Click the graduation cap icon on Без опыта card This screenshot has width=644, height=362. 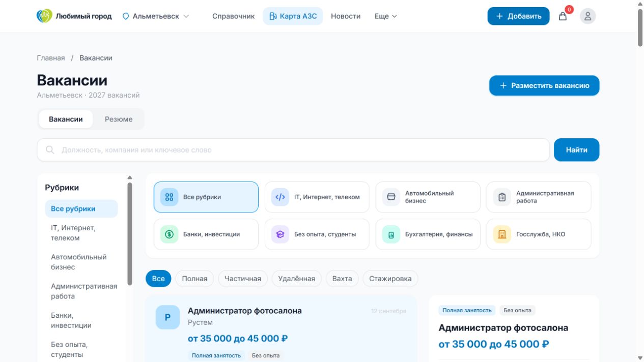[x=280, y=234]
